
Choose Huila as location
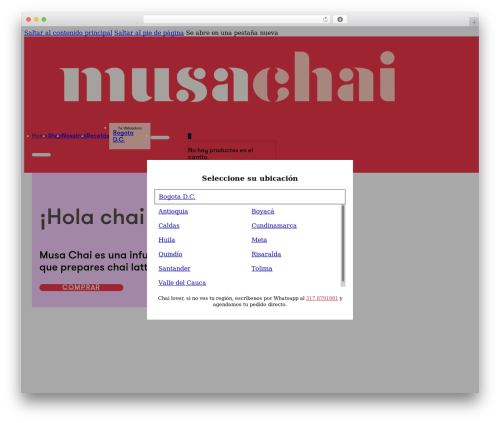[x=167, y=240]
